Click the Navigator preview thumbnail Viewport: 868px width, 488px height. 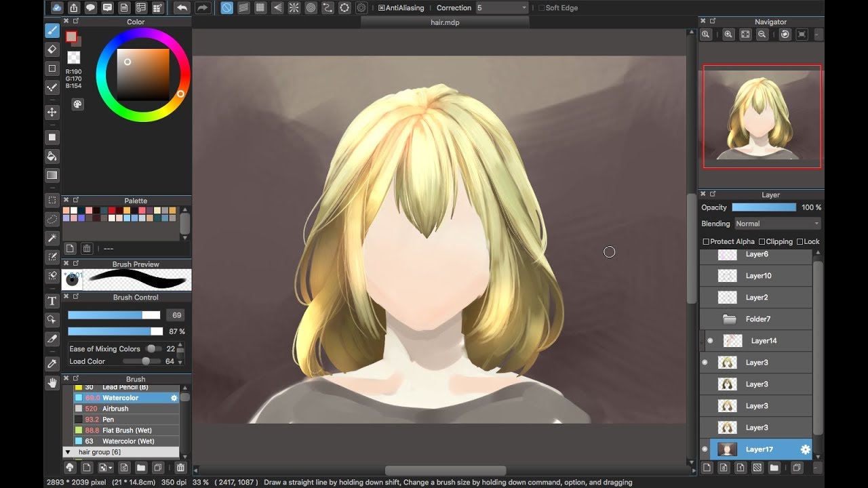click(762, 117)
